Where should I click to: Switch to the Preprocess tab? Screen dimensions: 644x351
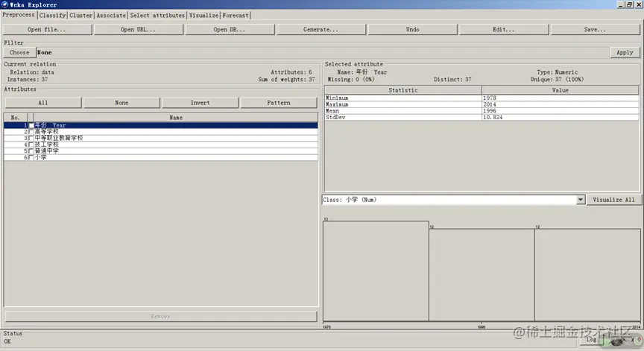tap(19, 15)
